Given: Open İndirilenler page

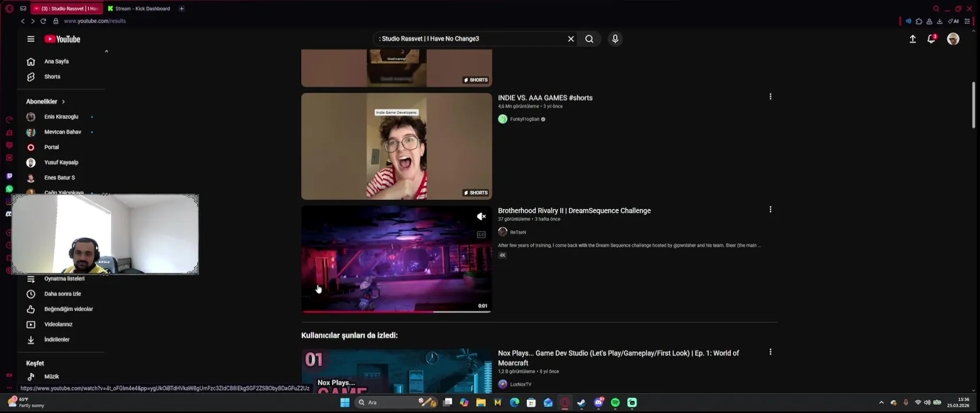Looking at the screenshot, I should (x=57, y=340).
